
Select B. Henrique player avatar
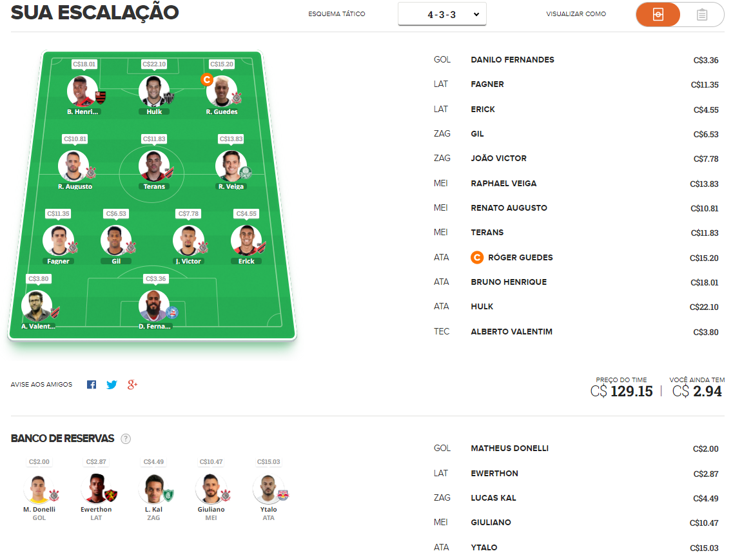coord(83,91)
